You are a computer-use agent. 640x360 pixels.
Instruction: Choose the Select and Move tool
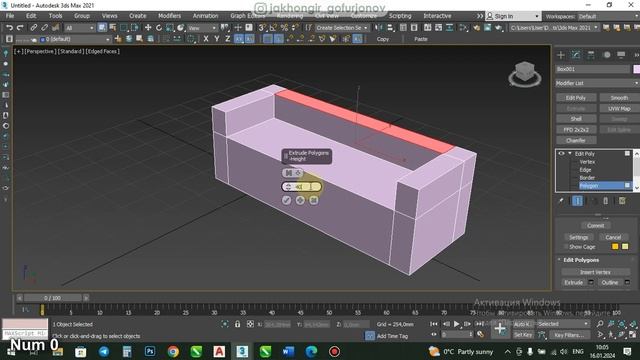[x=148, y=28]
